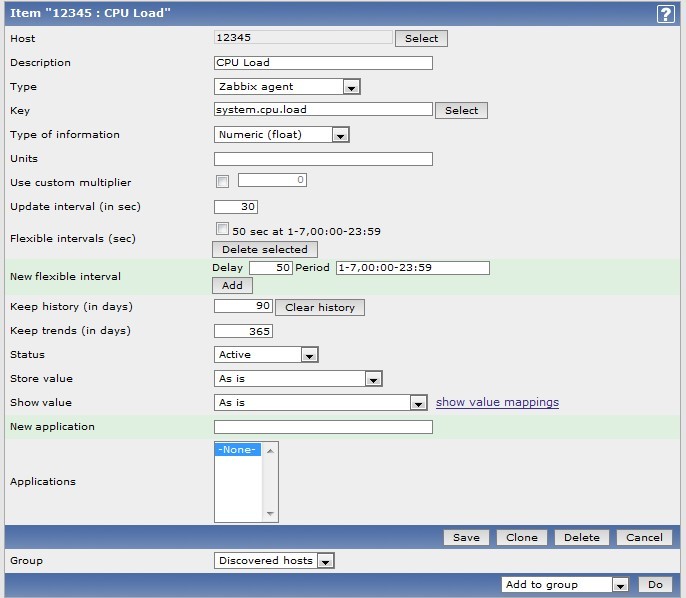Click the Applications list scroll up arrow
Viewport: 686px width, 598px height.
click(270, 451)
